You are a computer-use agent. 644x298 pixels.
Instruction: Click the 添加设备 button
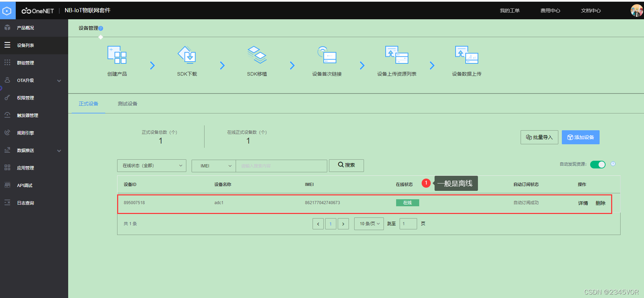point(581,137)
